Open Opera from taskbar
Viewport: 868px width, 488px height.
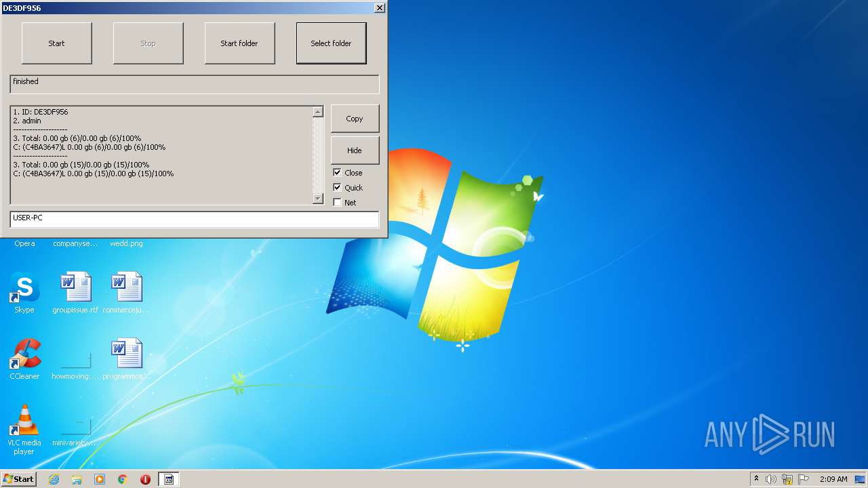tap(145, 479)
